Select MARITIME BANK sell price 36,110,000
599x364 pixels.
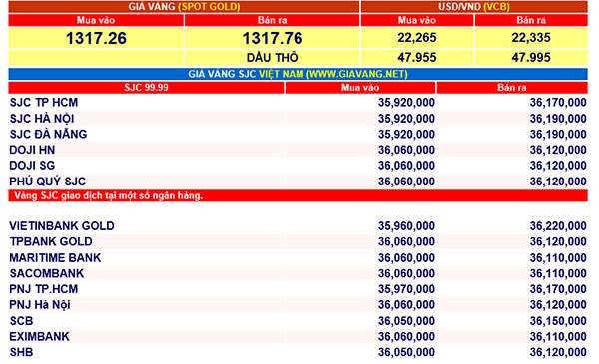click(558, 258)
